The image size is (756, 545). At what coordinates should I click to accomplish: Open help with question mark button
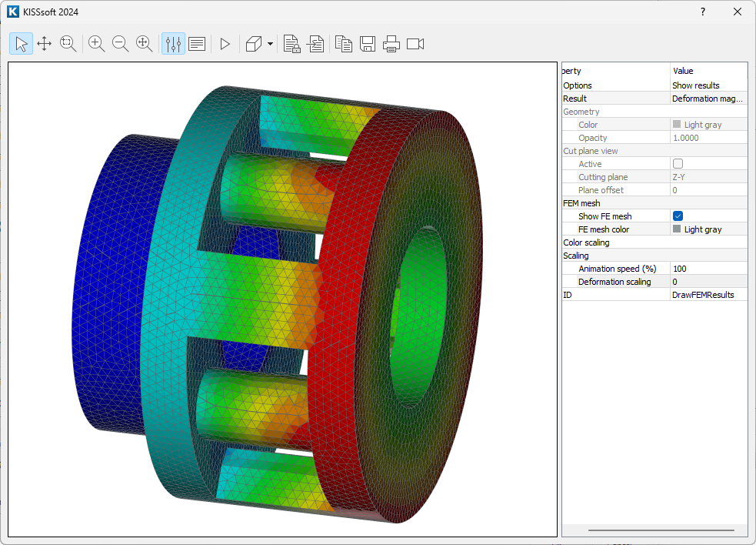click(x=703, y=12)
